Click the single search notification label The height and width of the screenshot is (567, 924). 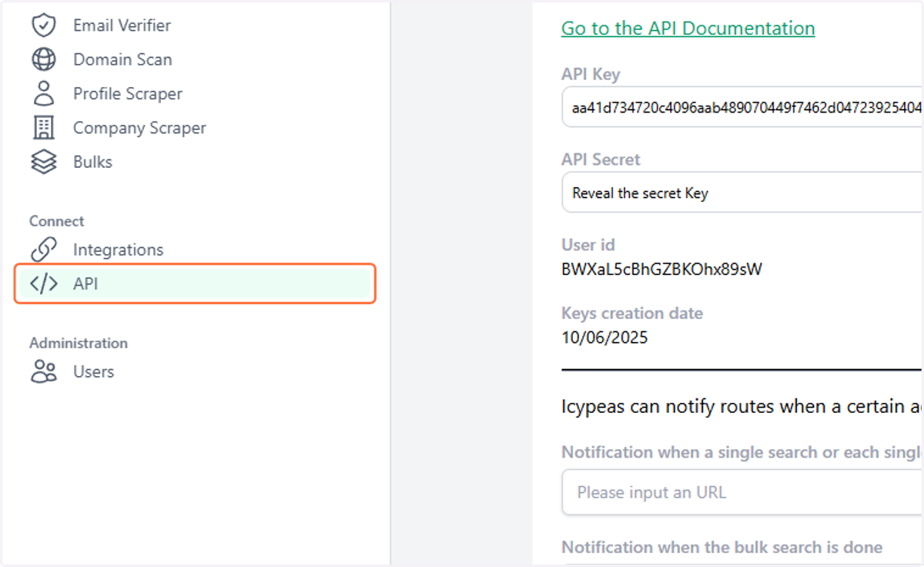pos(742,452)
